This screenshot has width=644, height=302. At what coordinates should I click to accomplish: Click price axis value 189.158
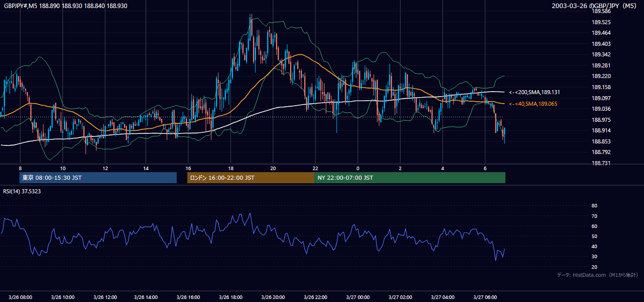(601, 87)
